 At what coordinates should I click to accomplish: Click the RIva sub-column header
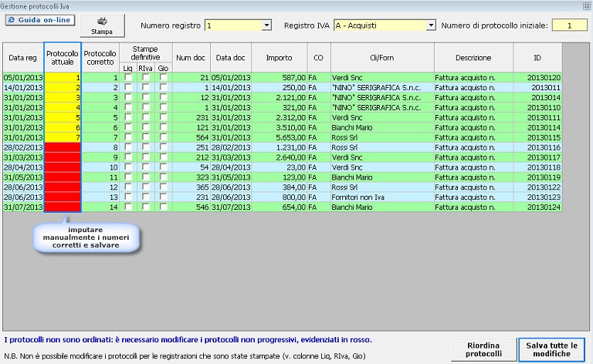click(x=145, y=68)
